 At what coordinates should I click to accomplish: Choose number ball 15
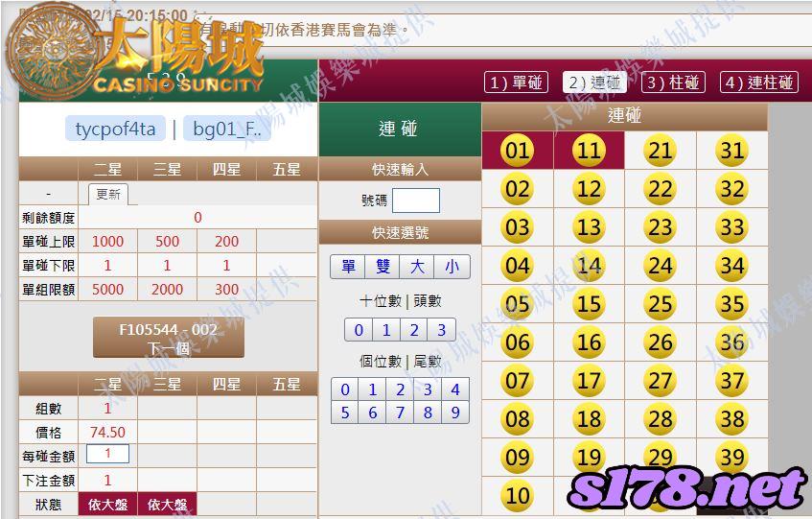coord(589,304)
